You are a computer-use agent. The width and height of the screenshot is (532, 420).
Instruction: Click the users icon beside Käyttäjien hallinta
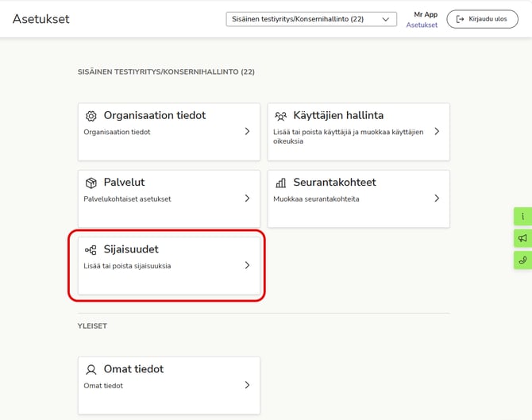point(280,116)
